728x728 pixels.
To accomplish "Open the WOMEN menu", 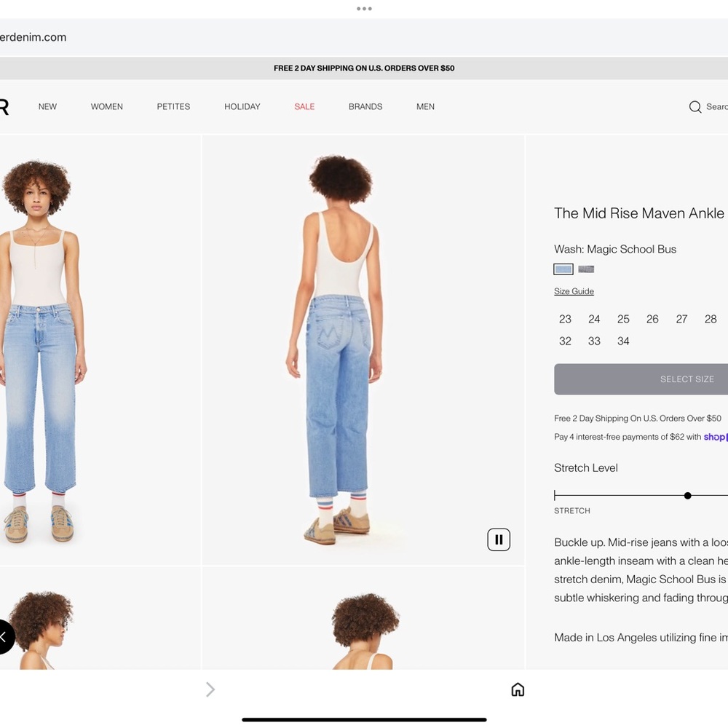I will point(106,107).
